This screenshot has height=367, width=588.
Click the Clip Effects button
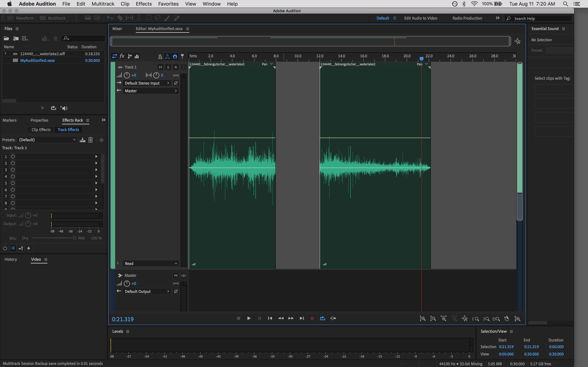pyautogui.click(x=41, y=130)
